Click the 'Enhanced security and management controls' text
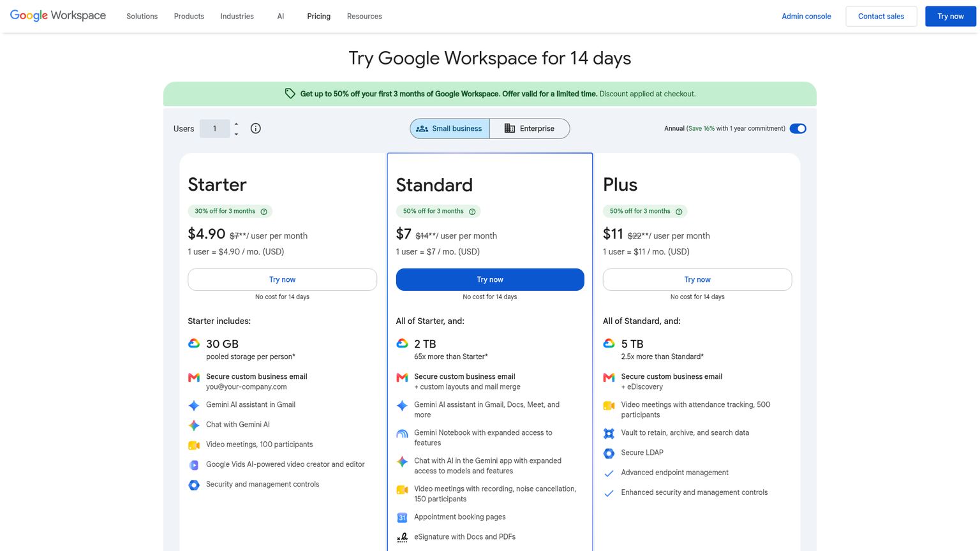 (x=694, y=492)
